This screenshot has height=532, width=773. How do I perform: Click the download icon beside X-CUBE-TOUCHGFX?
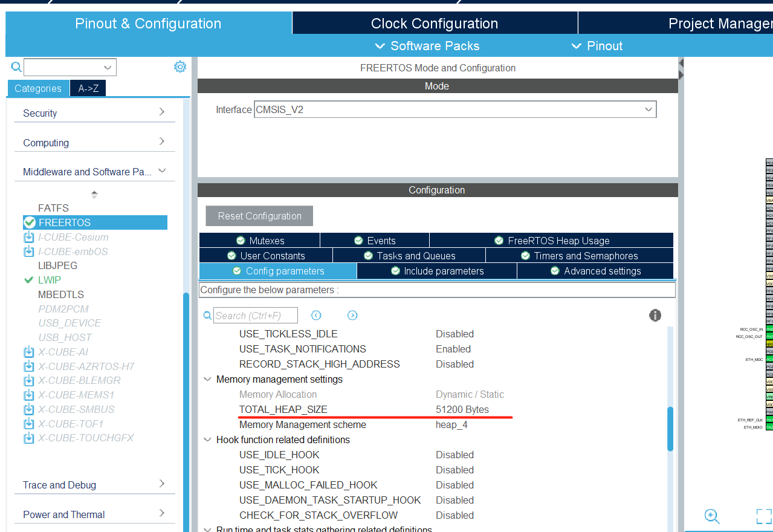29,438
